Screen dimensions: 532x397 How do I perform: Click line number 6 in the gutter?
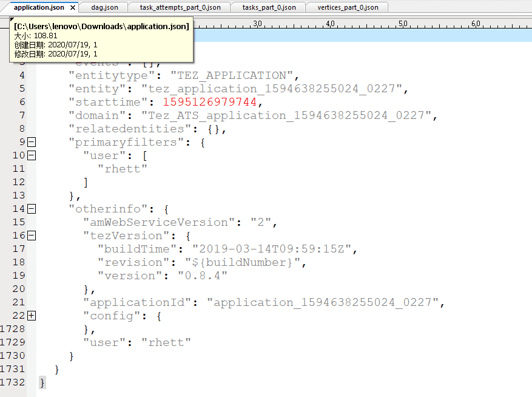coord(22,102)
